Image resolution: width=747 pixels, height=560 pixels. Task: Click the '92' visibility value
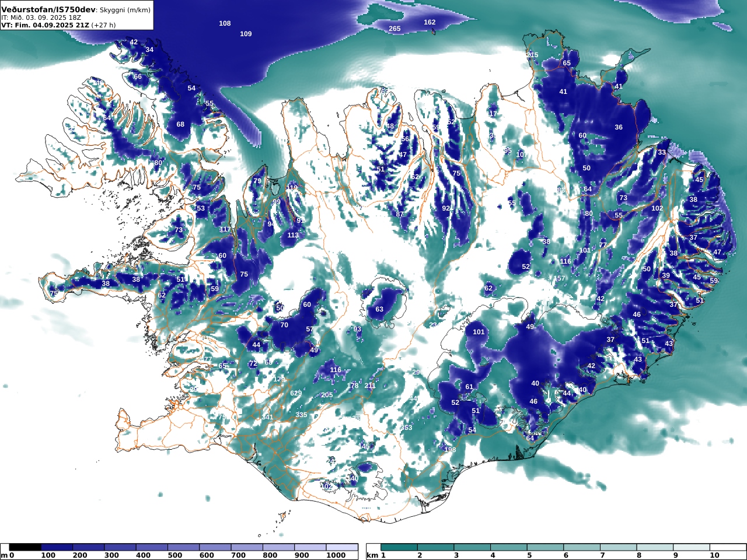coord(446,208)
